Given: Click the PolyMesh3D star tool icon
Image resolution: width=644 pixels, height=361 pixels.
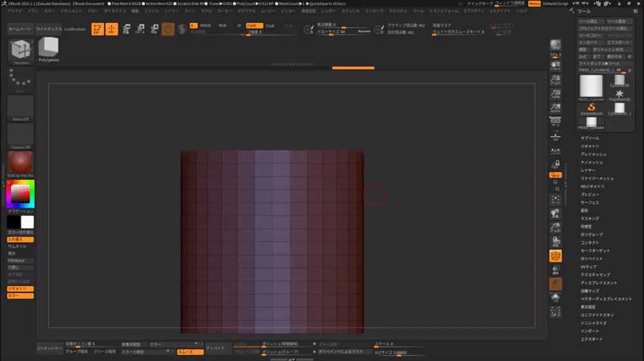Looking at the screenshot, I should click(x=620, y=94).
